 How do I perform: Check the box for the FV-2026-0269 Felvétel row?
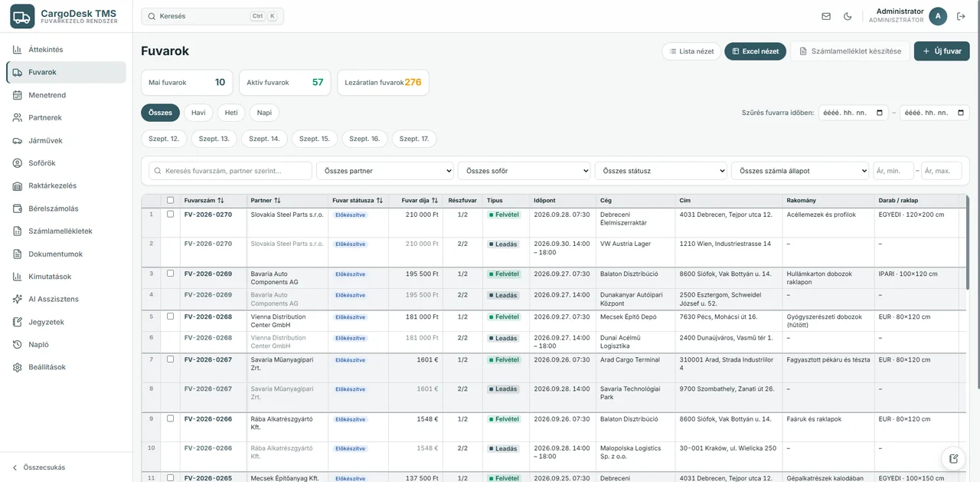click(x=170, y=274)
